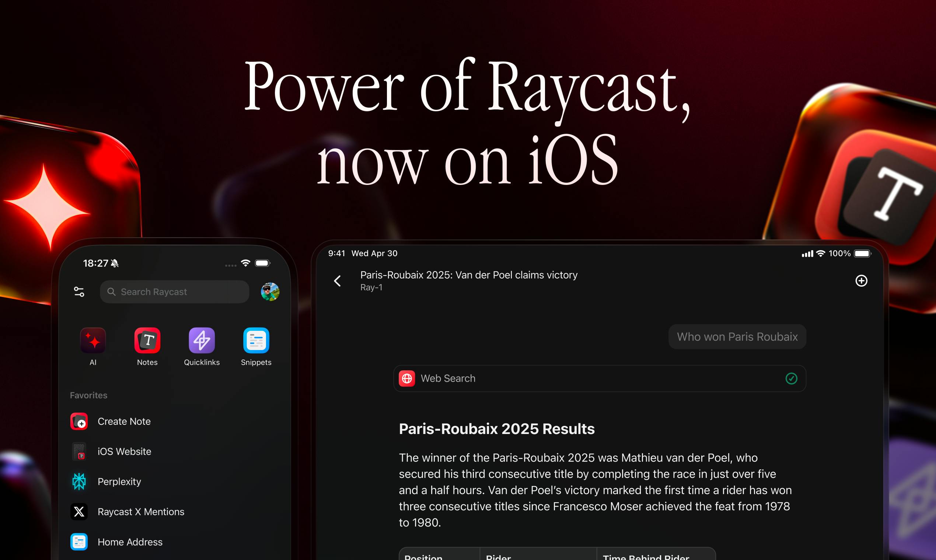The height and width of the screenshot is (560, 936).
Task: Tap the 'Who won Paris Roubaix' message
Action: coord(737,337)
